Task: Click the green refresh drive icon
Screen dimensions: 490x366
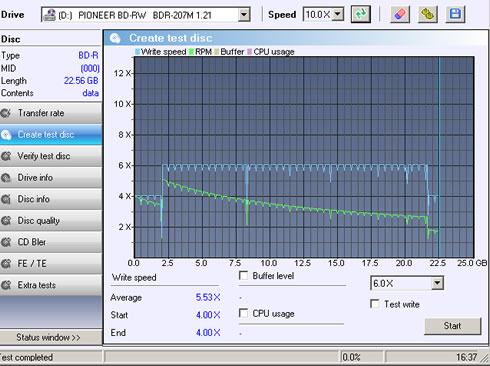Action: click(361, 14)
